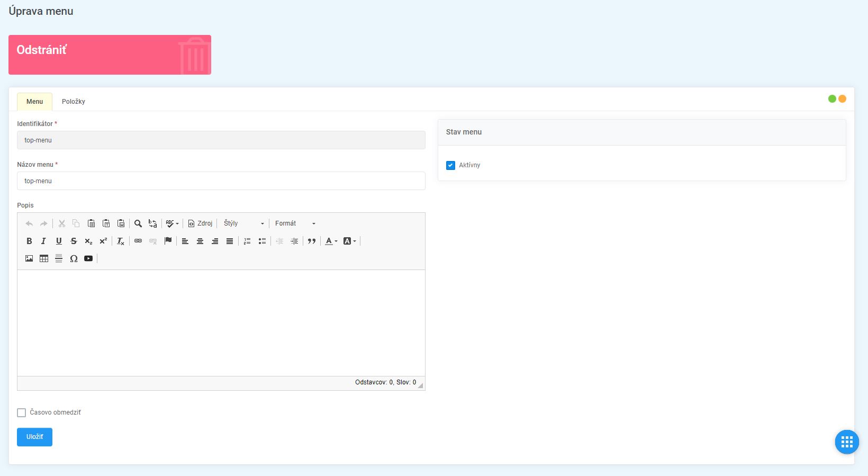This screenshot has height=476, width=868.
Task: Click the block quote icon
Action: (x=312, y=241)
